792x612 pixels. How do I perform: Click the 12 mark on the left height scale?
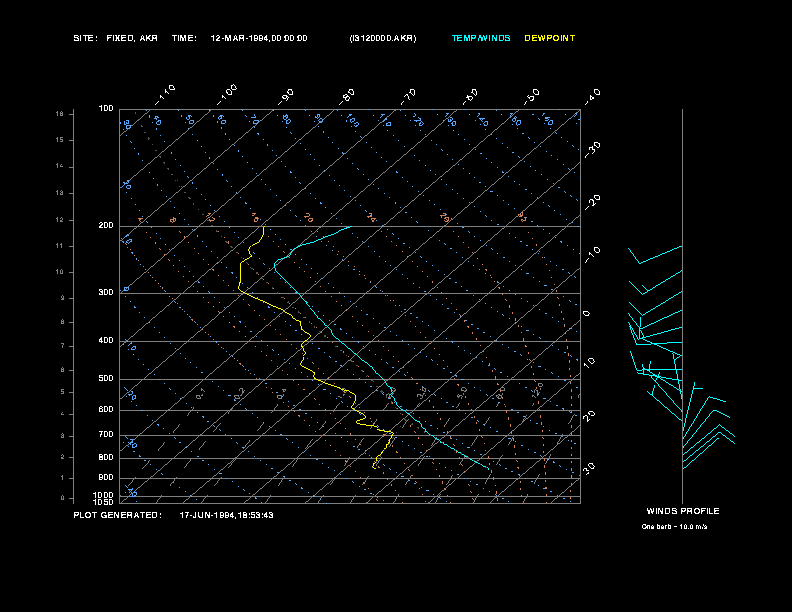pos(60,220)
